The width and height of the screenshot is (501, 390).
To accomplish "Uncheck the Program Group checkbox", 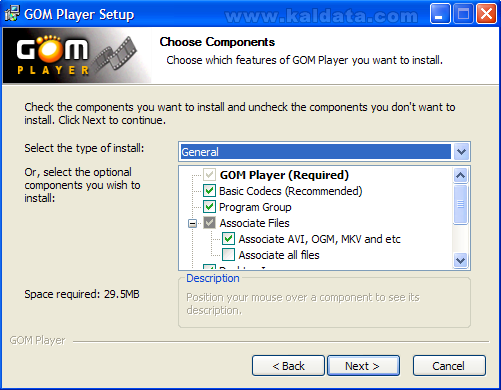I will pyautogui.click(x=209, y=207).
